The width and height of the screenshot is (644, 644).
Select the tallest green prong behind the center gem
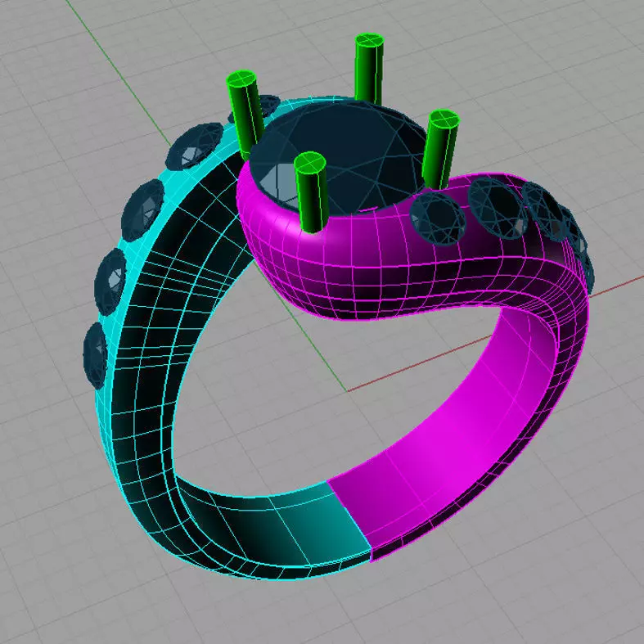369,69
